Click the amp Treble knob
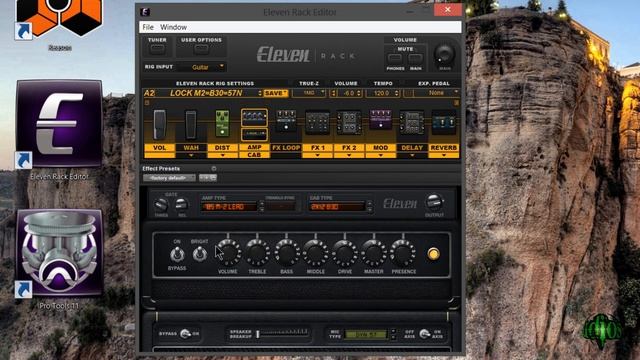640x360 pixels. coord(257,253)
